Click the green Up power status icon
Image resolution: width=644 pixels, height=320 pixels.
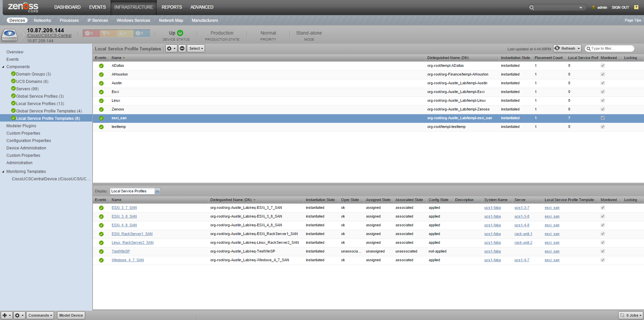pos(180,33)
